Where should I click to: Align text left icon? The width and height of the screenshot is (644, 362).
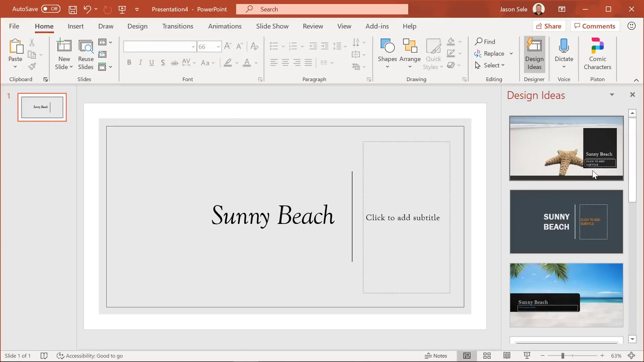click(x=274, y=63)
